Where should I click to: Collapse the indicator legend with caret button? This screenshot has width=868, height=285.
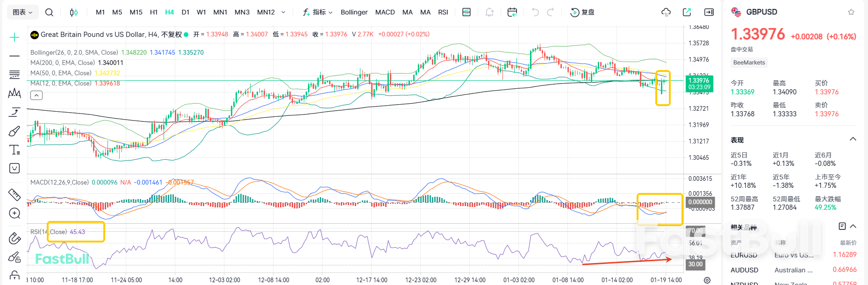point(36,95)
